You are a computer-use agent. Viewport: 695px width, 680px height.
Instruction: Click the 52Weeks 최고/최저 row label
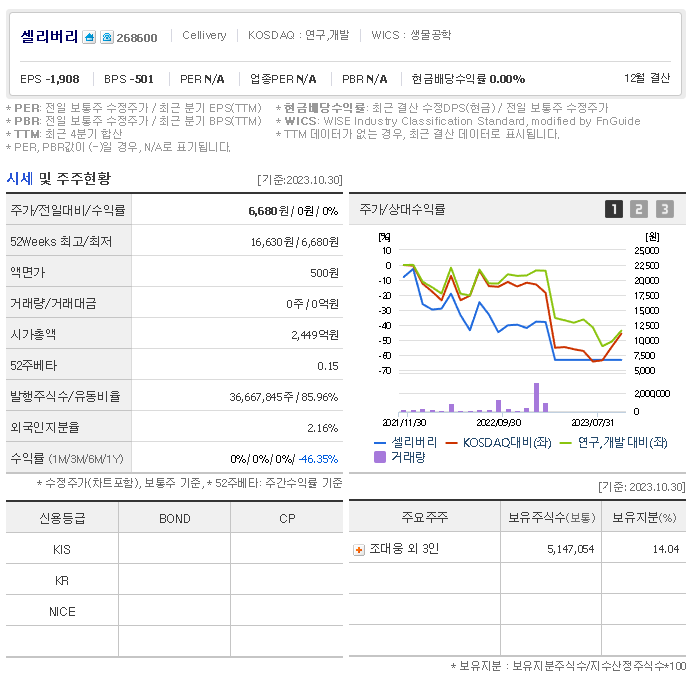(x=61, y=242)
